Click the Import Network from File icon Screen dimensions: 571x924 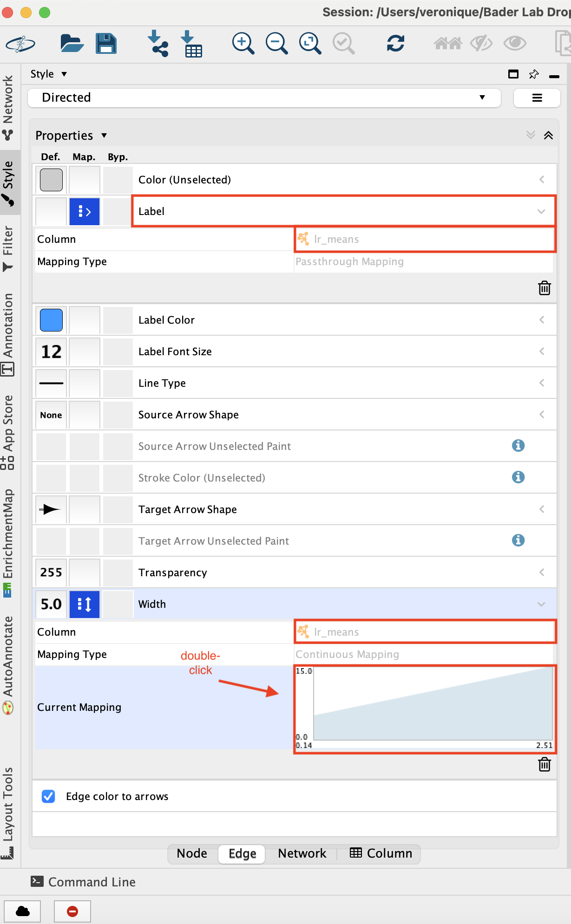(x=158, y=44)
